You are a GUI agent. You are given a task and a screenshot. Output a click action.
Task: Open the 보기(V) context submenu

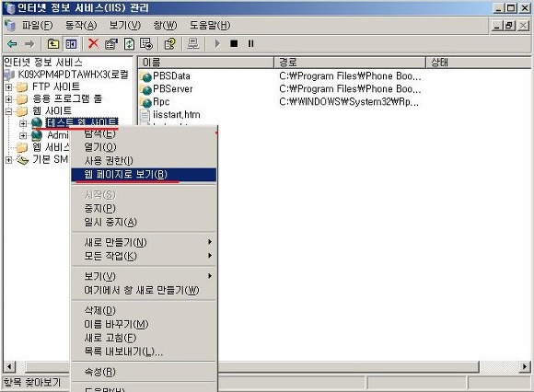pyautogui.click(x=144, y=276)
